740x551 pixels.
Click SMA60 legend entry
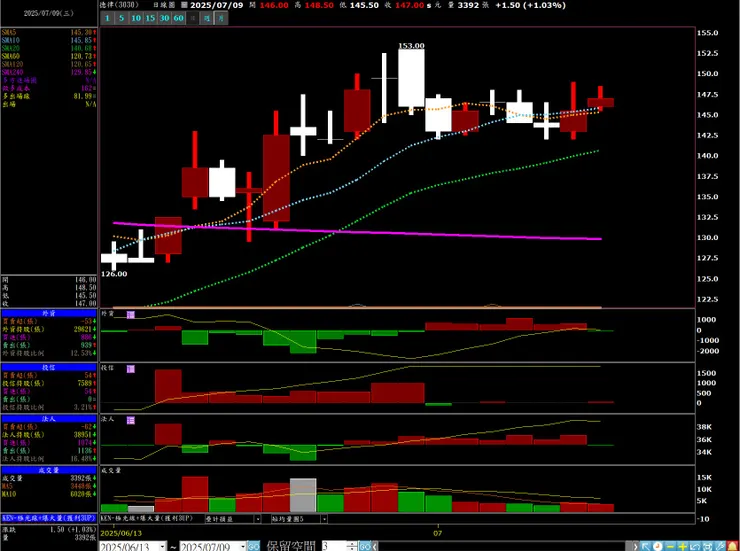pyautogui.click(x=10, y=56)
